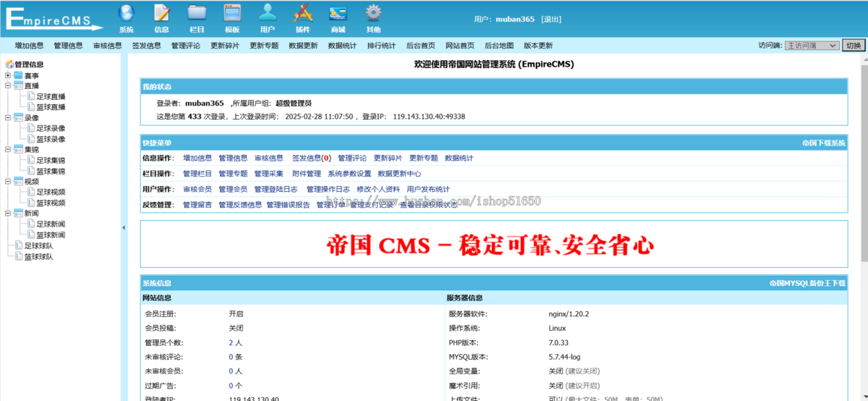This screenshot has width=868, height=401.
Task: Open 后台地图 menu item
Action: 499,46
